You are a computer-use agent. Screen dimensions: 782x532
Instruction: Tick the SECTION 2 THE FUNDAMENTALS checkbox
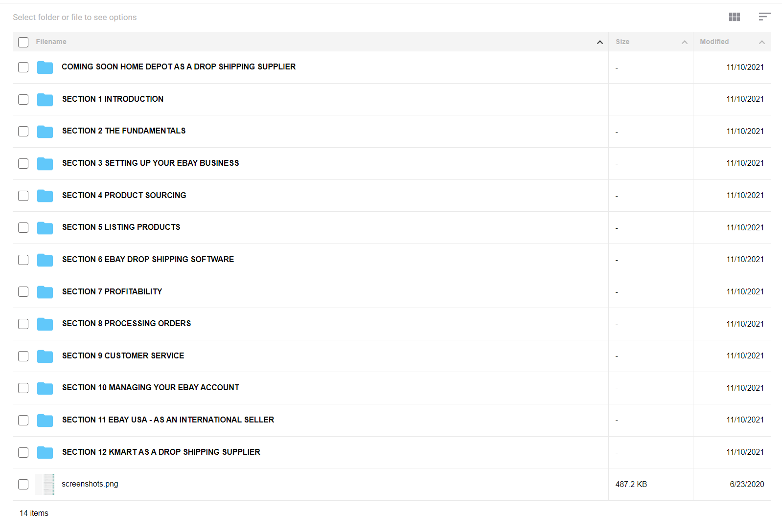pyautogui.click(x=23, y=131)
